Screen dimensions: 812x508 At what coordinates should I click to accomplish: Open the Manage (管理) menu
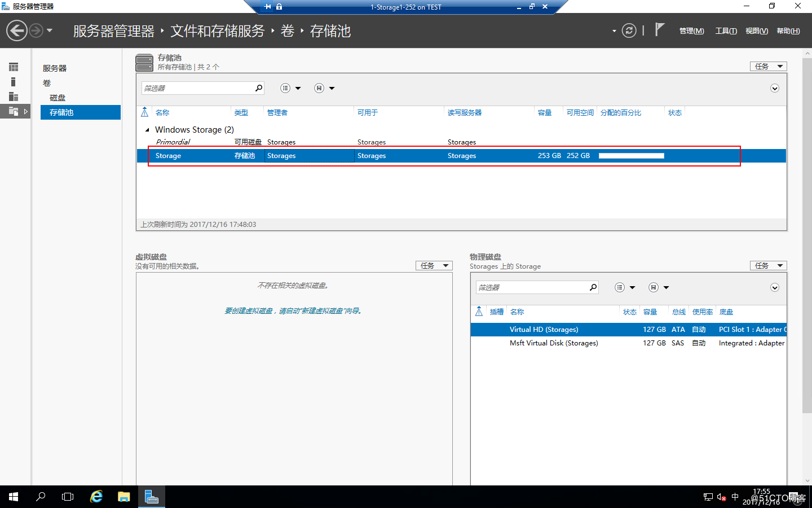(691, 31)
